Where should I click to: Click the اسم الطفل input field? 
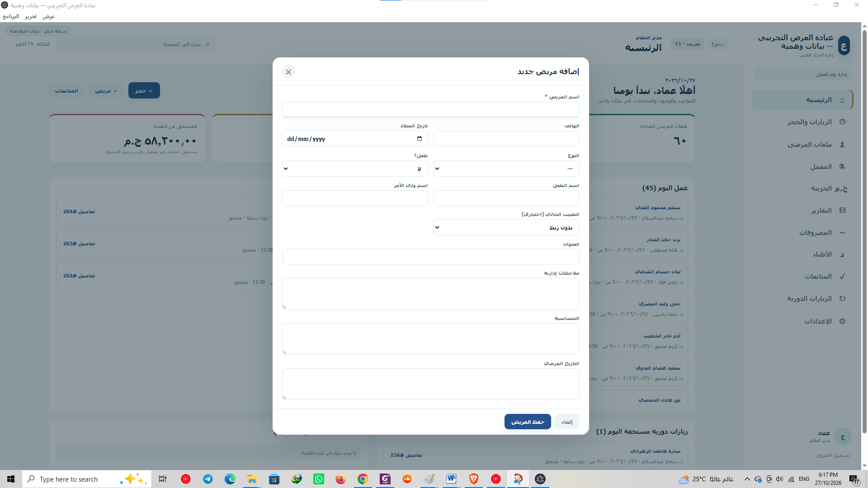(506, 198)
